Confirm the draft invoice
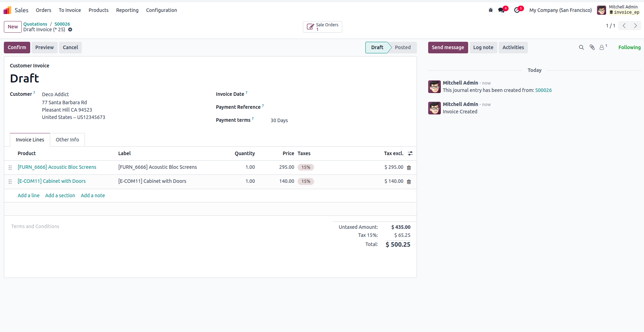The width and height of the screenshot is (644, 332). coord(17,47)
